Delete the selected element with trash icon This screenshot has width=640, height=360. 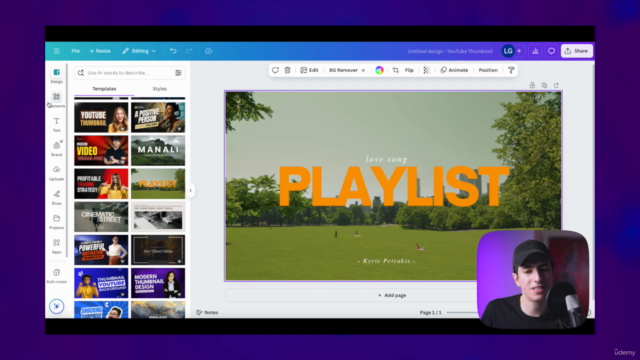[287, 70]
